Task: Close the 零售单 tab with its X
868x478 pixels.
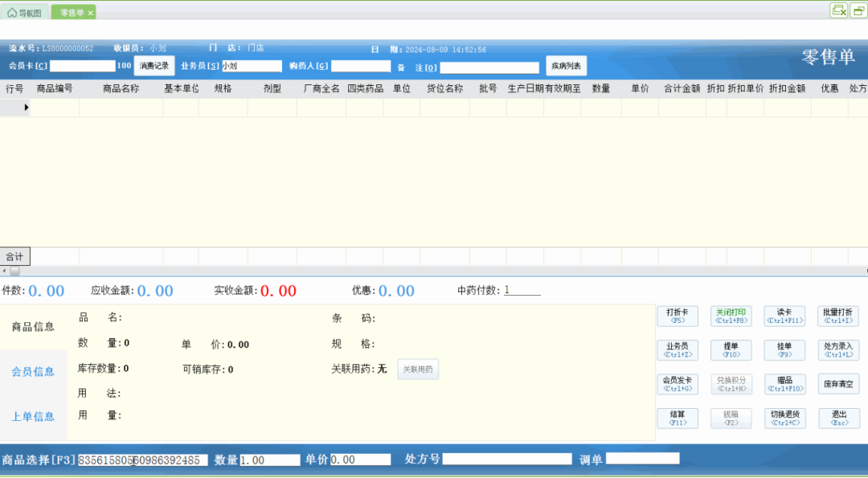Action: tap(91, 13)
